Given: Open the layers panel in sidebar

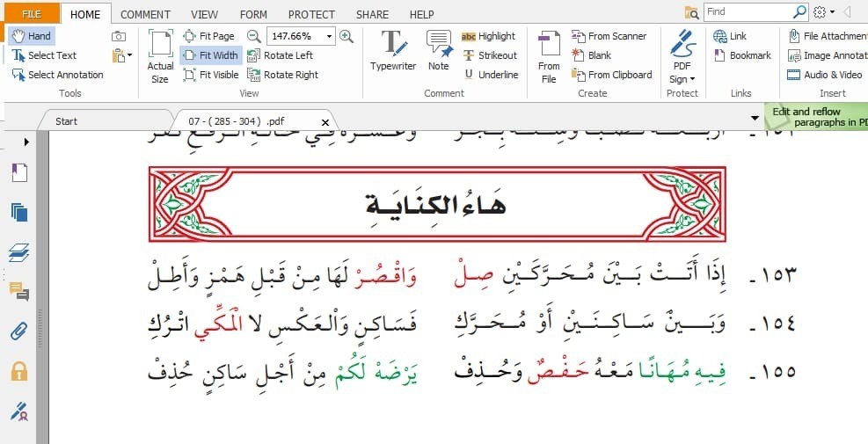Looking at the screenshot, I should (19, 253).
